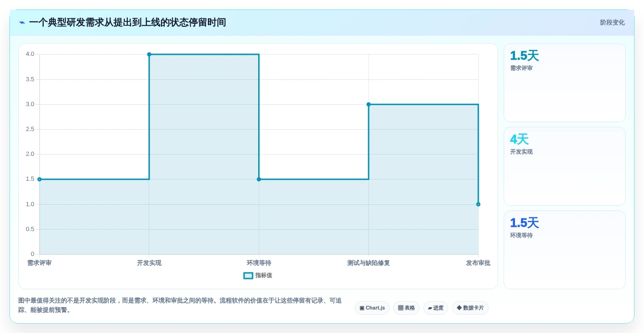Click the 1.5天 value on 环境等待 card

524,223
